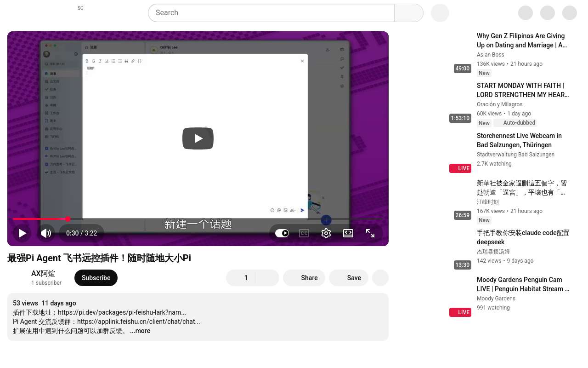The image size is (588, 368).
Task: Click the New badge under Asian Boss video
Action: pos(484,73)
